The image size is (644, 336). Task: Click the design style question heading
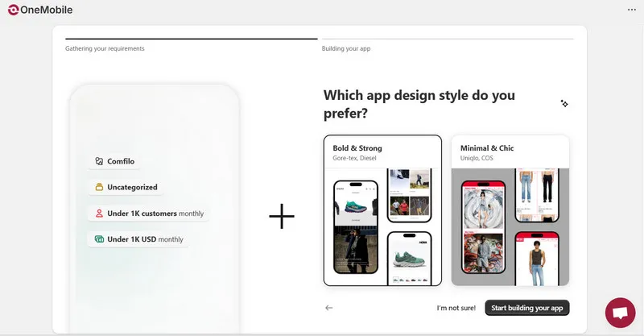click(419, 104)
